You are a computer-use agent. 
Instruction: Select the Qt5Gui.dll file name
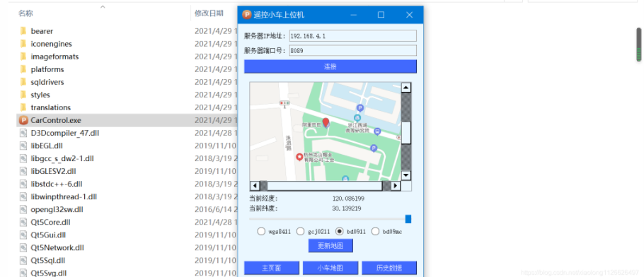coord(48,235)
